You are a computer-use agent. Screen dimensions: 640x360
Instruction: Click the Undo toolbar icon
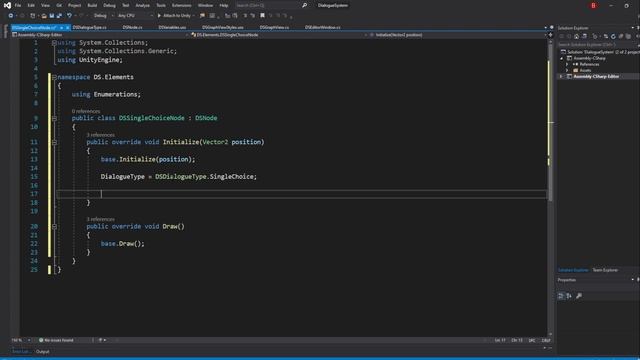pos(69,16)
